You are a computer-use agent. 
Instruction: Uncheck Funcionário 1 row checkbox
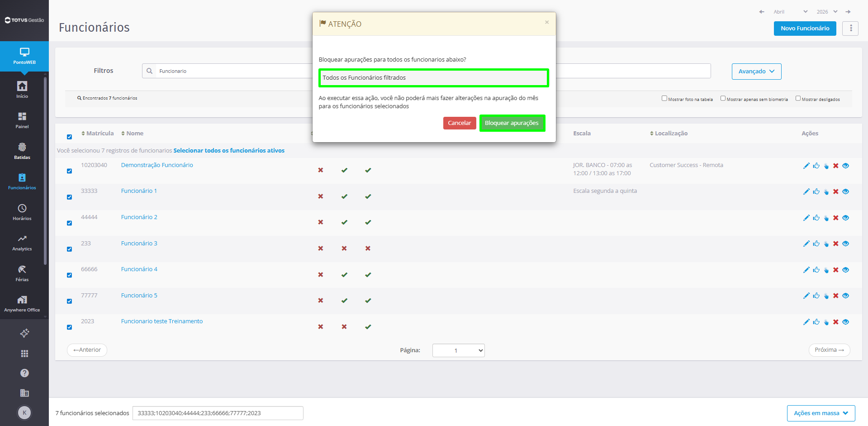69,197
